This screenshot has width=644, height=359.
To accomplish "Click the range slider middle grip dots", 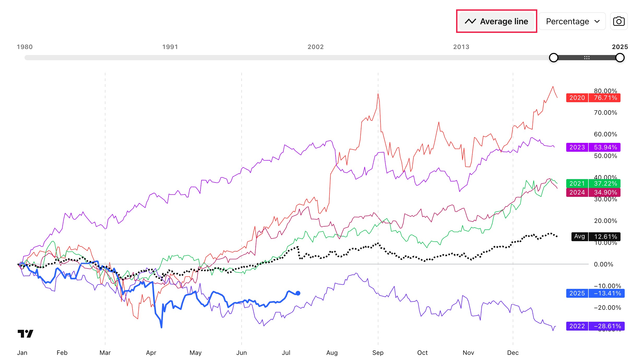I will (587, 58).
